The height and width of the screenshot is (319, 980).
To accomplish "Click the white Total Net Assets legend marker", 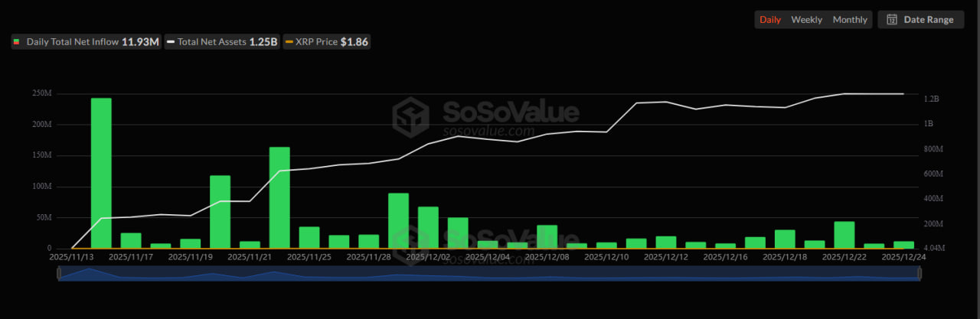I will coord(171,42).
